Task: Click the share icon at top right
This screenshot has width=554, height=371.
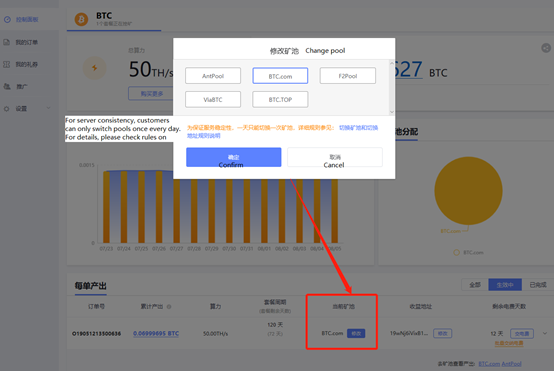Action: point(546,48)
